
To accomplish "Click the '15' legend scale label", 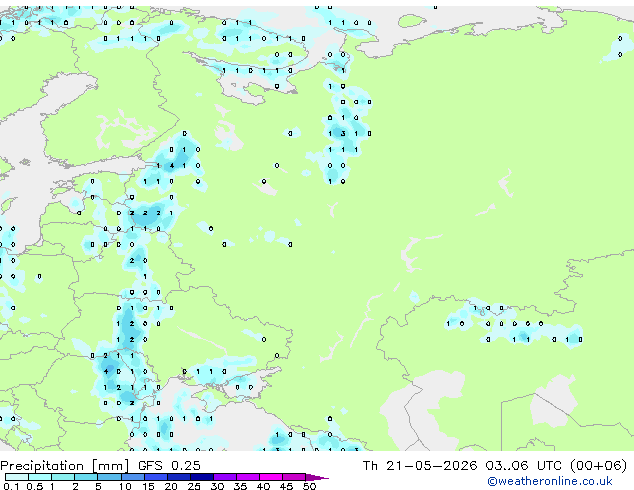I will coord(148,486).
